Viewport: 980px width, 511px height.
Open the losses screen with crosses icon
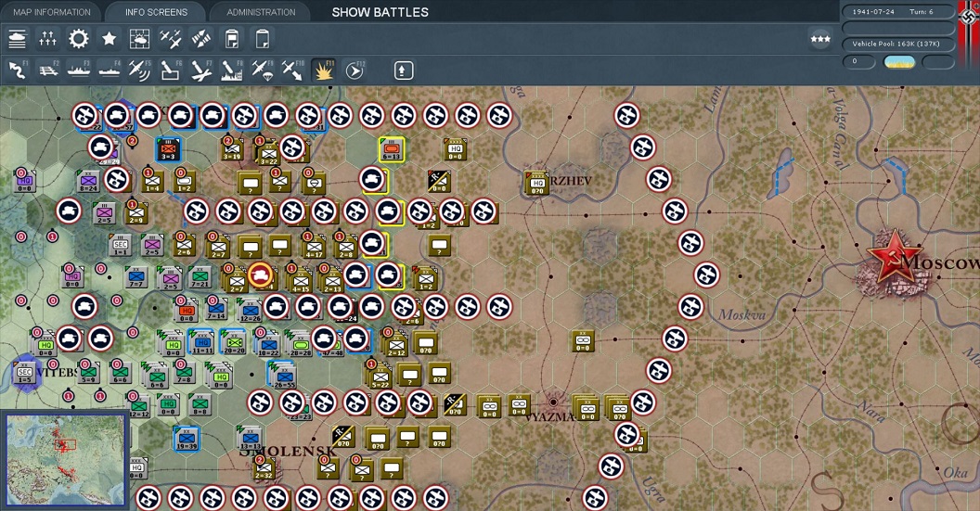(47, 39)
